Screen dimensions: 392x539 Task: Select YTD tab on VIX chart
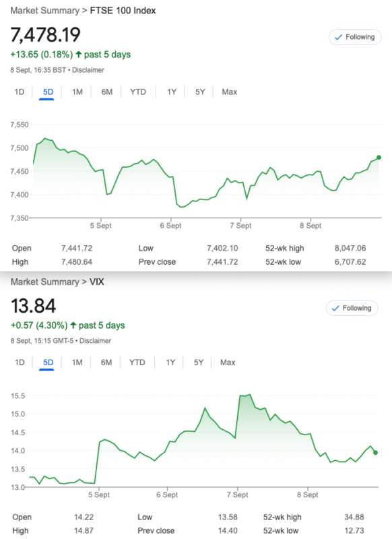tap(137, 362)
